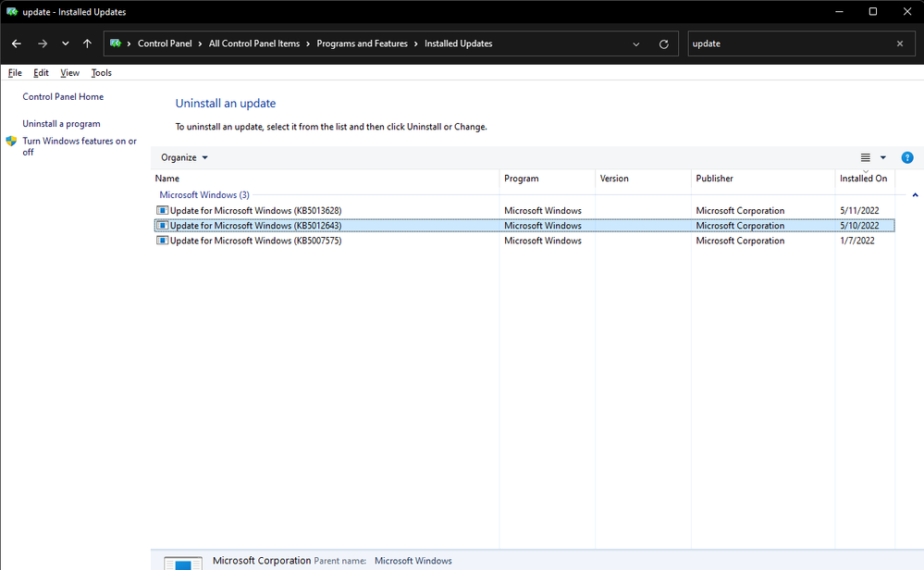Image resolution: width=924 pixels, height=570 pixels.
Task: Click Control Panel in the breadcrumb
Action: [x=165, y=43]
